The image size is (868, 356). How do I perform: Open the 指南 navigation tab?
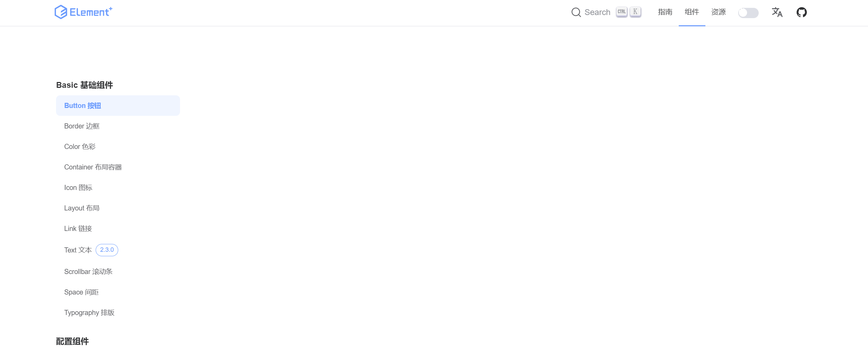[x=665, y=12]
